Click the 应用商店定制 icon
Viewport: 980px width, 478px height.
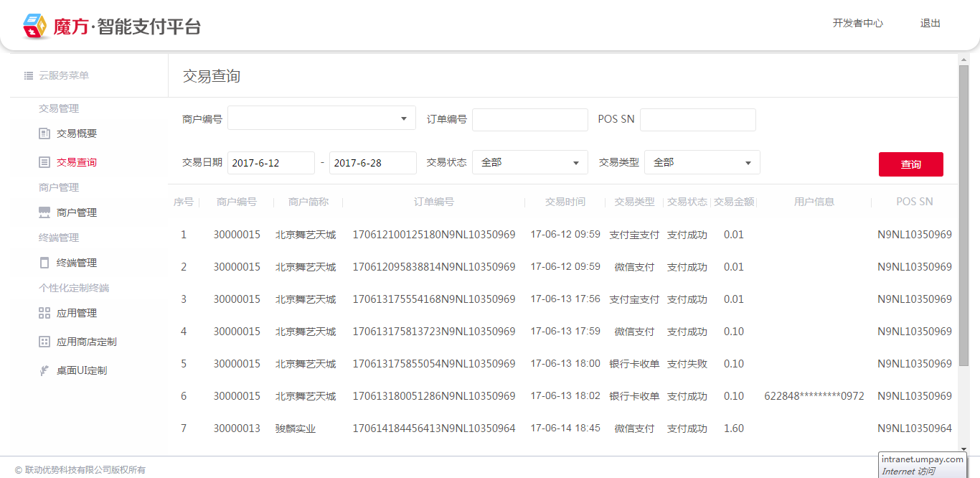[x=44, y=342]
